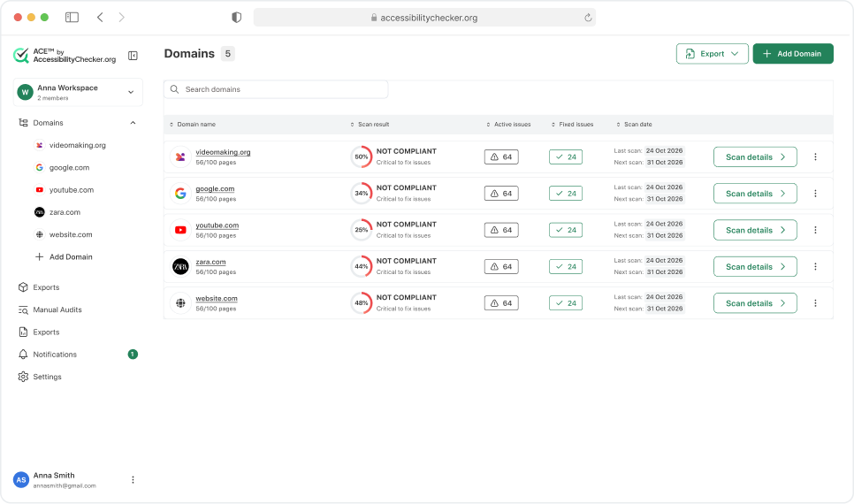The image size is (854, 504).
Task: Go back with browser back arrow
Action: 100,18
